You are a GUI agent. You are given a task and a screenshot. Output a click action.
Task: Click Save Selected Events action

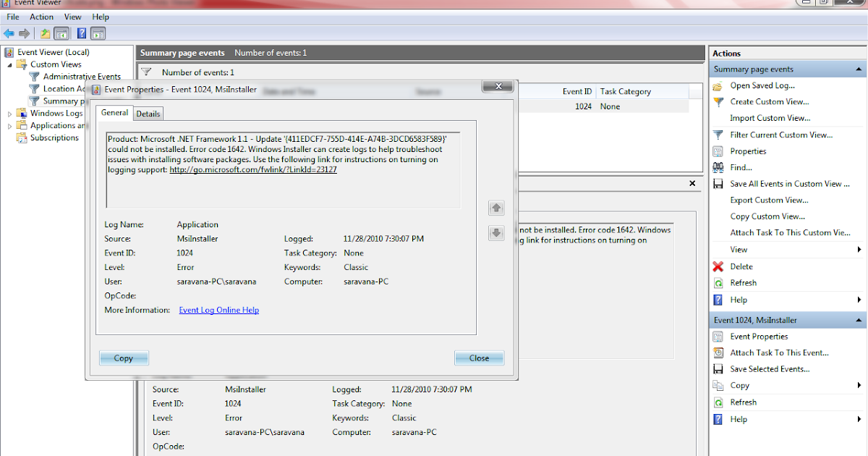coord(770,369)
